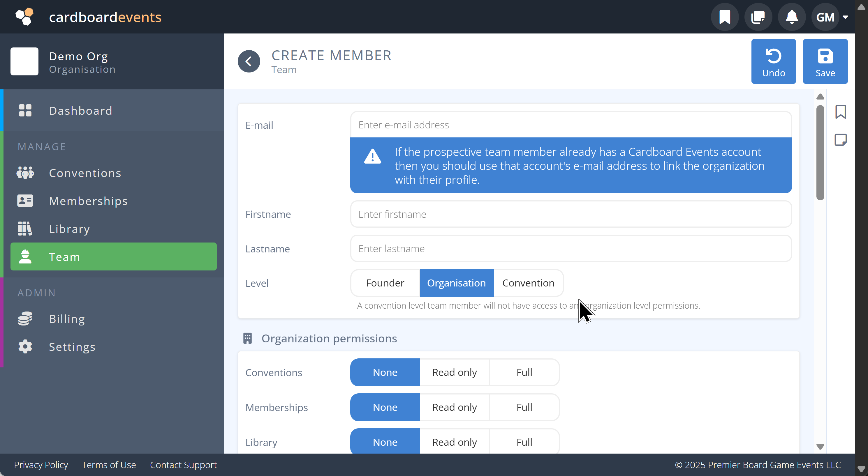868x476 pixels.
Task: Click the sticky note icon on right panel
Action: point(840,140)
